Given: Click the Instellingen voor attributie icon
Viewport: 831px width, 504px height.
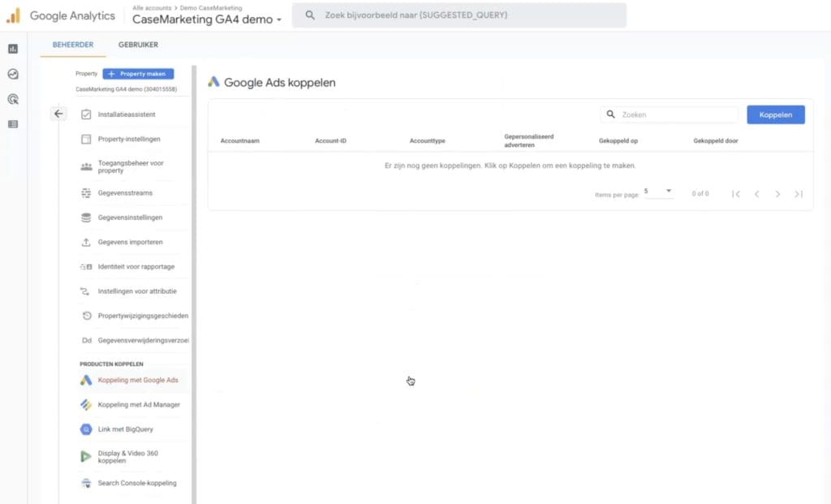Looking at the screenshot, I should pyautogui.click(x=84, y=291).
